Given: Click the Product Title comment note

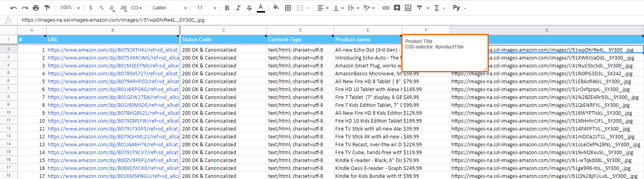Looking at the screenshot, I should tap(445, 53).
